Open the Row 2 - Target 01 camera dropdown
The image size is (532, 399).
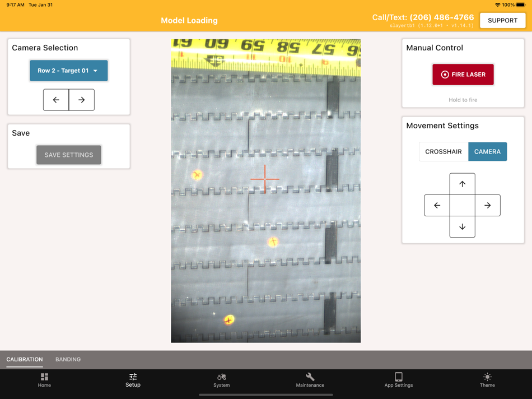coord(68,71)
